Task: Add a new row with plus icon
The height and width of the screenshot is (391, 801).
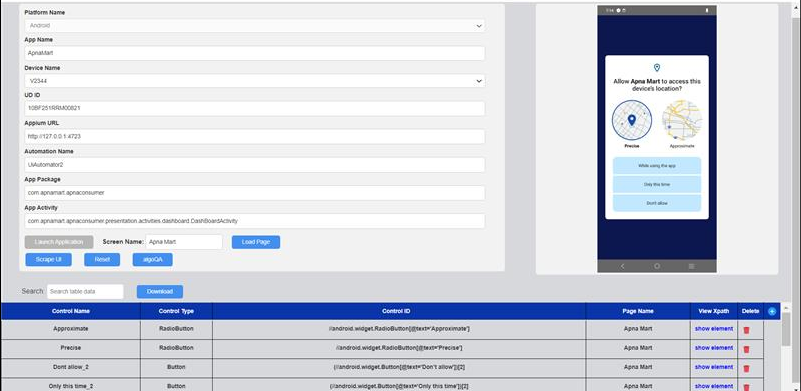Action: click(x=772, y=311)
